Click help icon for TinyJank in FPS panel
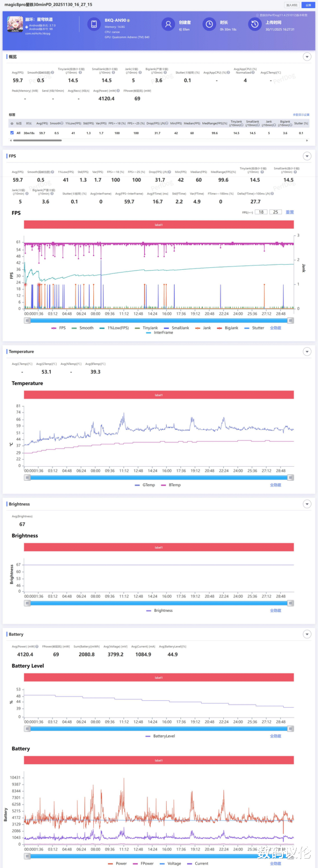This screenshot has width=318, height=868. (262, 172)
